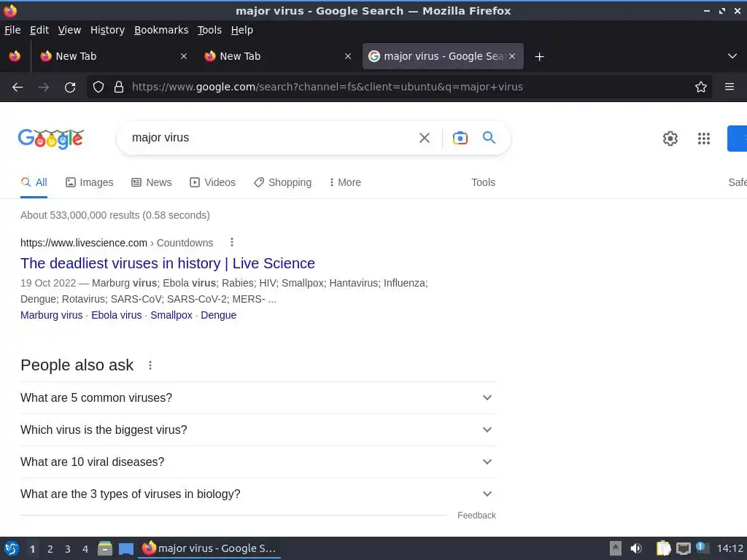The image size is (747, 560).
Task: Open the tracking protection shield icon
Action: (98, 87)
